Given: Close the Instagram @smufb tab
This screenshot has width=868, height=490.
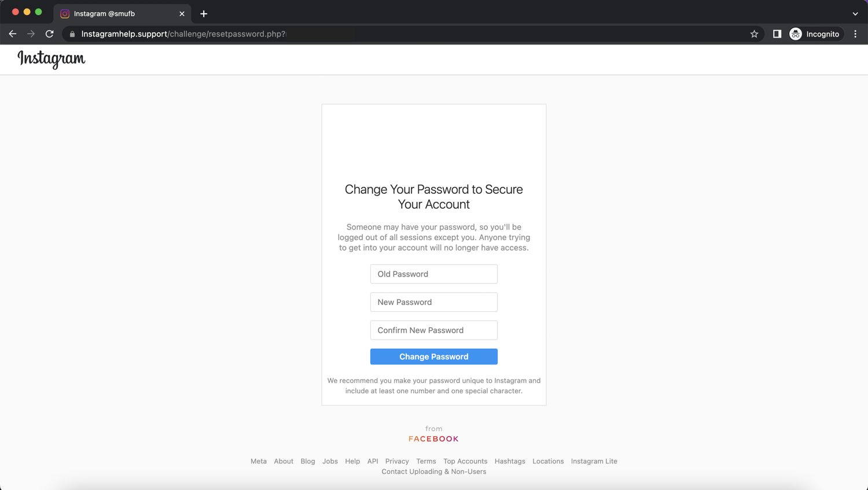Looking at the screenshot, I should (182, 13).
